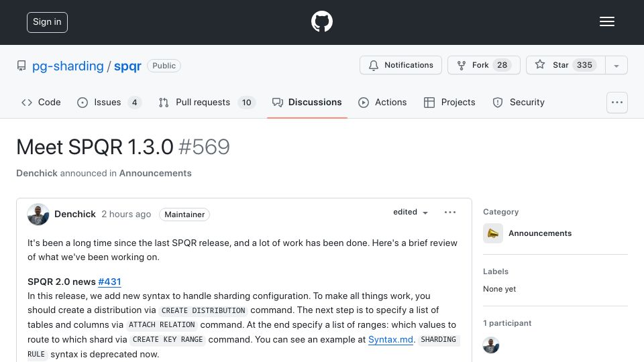Click the 'ATTACH RELATION' code snippet

(x=162, y=325)
